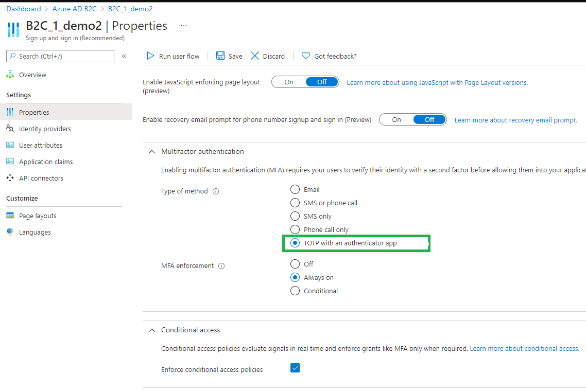This screenshot has height=392, width=586.
Task: Click the sidebar Search input field
Action: tap(64, 56)
